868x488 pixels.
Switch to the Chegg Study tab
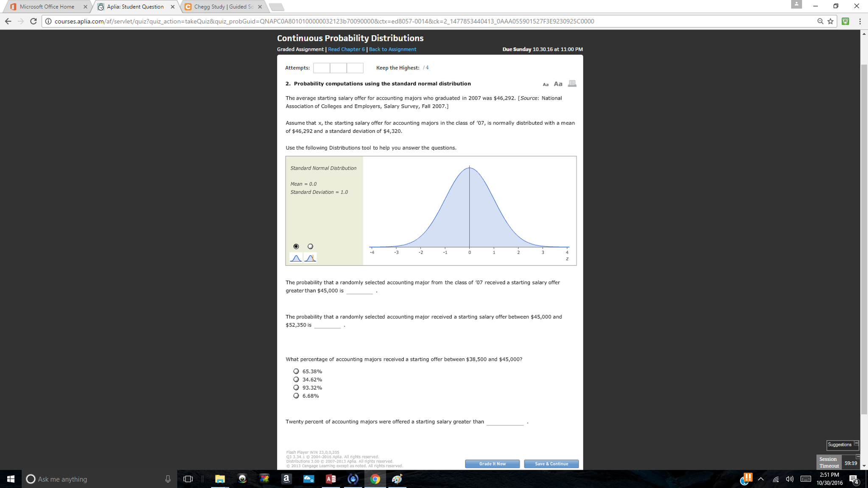[223, 6]
